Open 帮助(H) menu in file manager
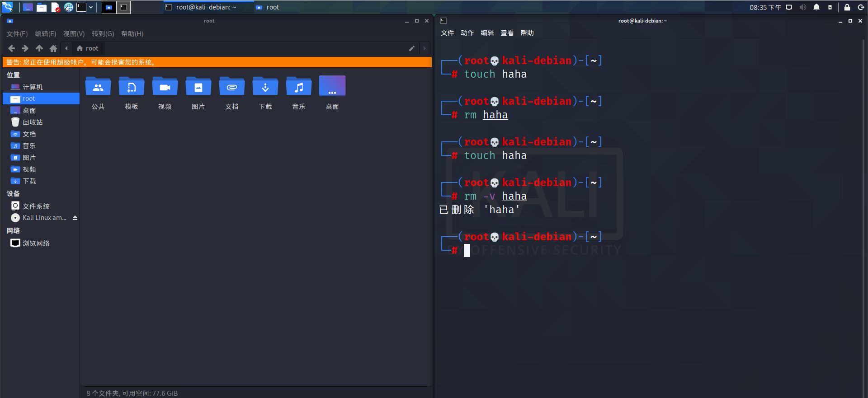Image resolution: width=868 pixels, height=398 pixels. click(132, 34)
